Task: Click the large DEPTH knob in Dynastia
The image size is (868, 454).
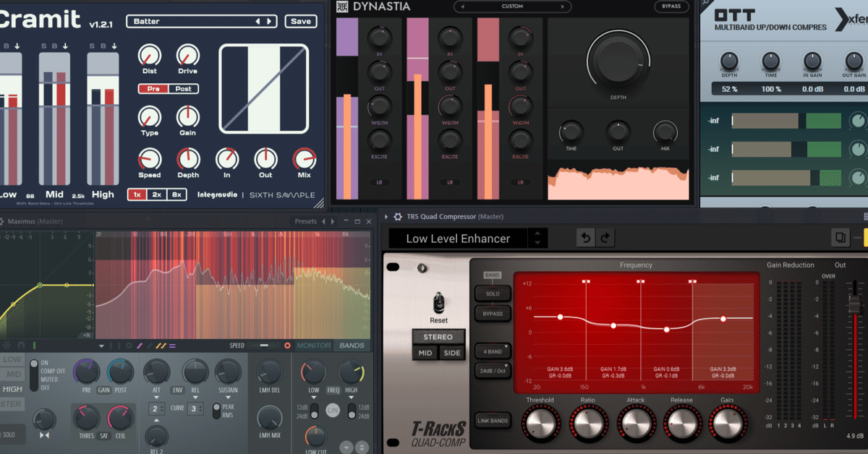Action: tap(618, 60)
